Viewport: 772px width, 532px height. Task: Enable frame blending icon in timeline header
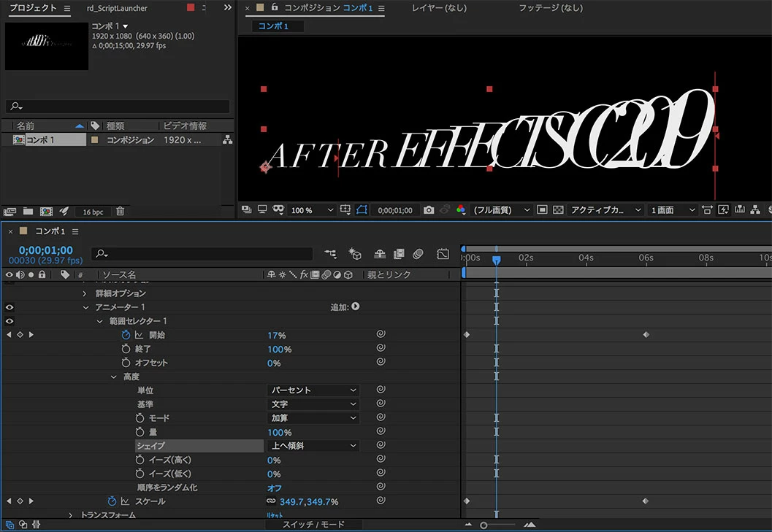399,253
